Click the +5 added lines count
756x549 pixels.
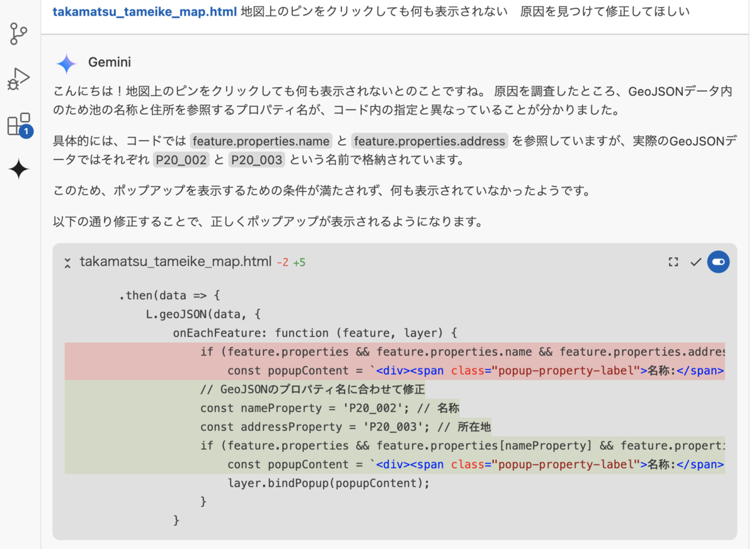pos(299,262)
